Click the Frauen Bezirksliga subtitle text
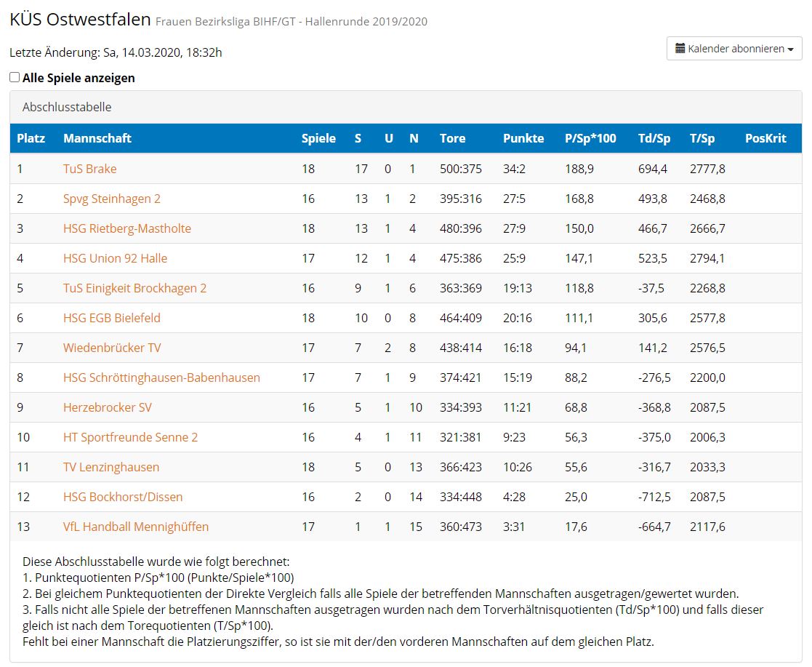This screenshot has width=812, height=667. point(292,22)
